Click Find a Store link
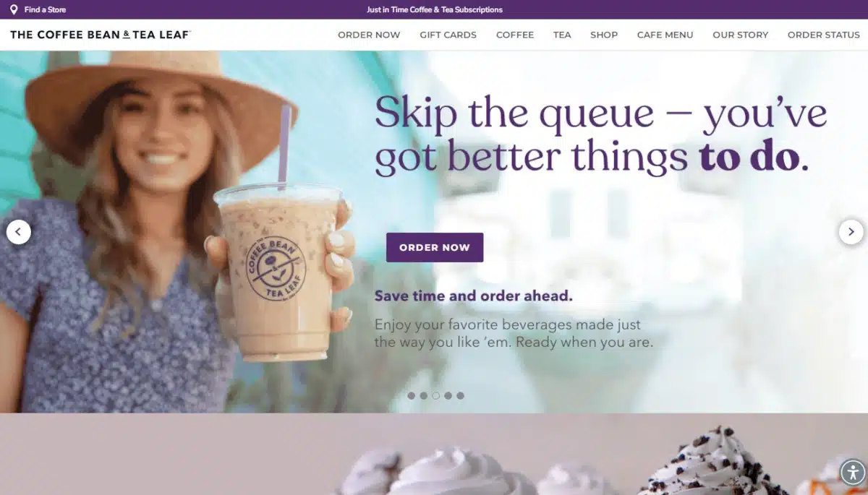The width and height of the screenshot is (868, 495). pyautogui.click(x=45, y=9)
